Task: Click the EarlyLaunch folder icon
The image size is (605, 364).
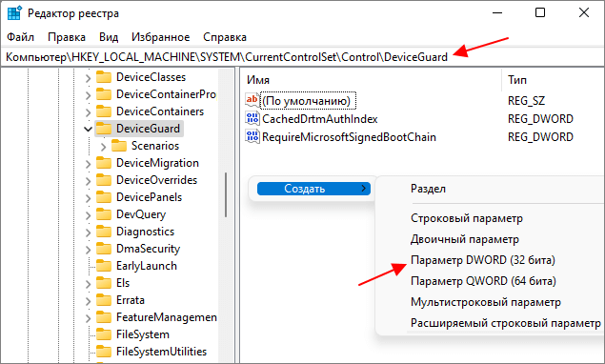Action: [x=104, y=266]
